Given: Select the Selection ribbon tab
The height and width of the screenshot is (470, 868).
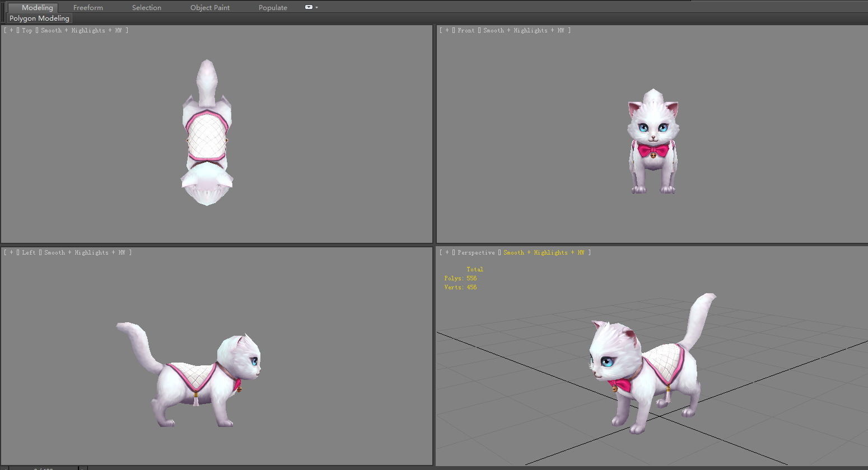Looking at the screenshot, I should 146,8.
